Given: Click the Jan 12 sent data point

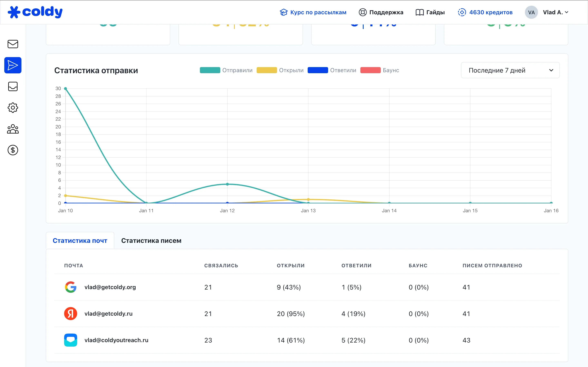Looking at the screenshot, I should pyautogui.click(x=227, y=184).
